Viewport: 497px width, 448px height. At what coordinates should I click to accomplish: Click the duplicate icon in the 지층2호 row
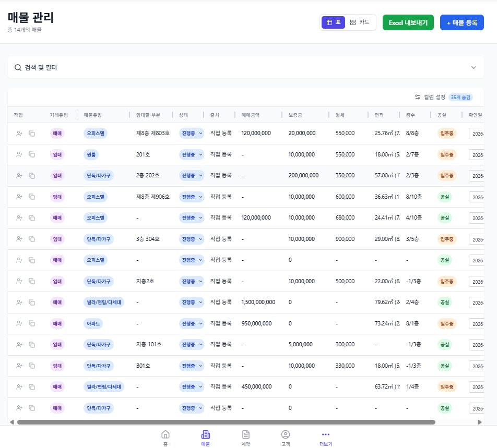click(32, 281)
